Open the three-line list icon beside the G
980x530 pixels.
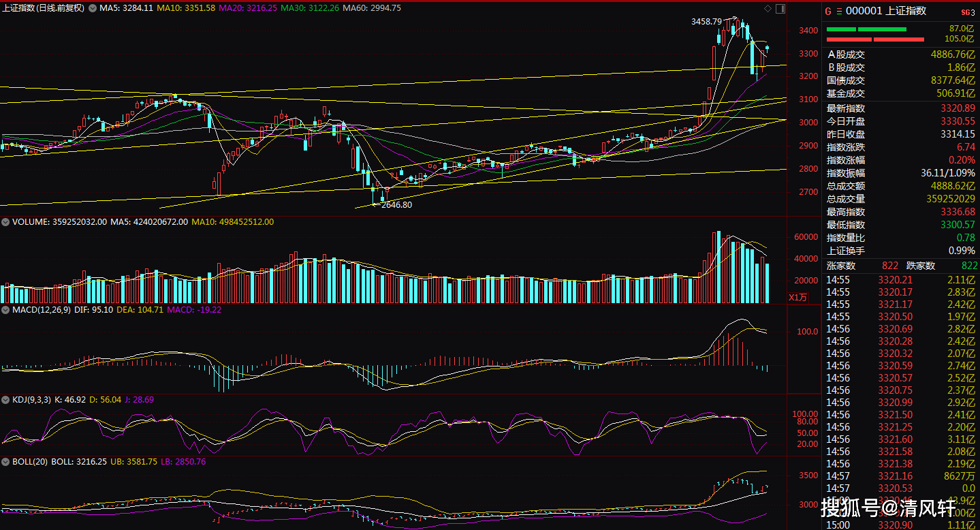[839, 11]
